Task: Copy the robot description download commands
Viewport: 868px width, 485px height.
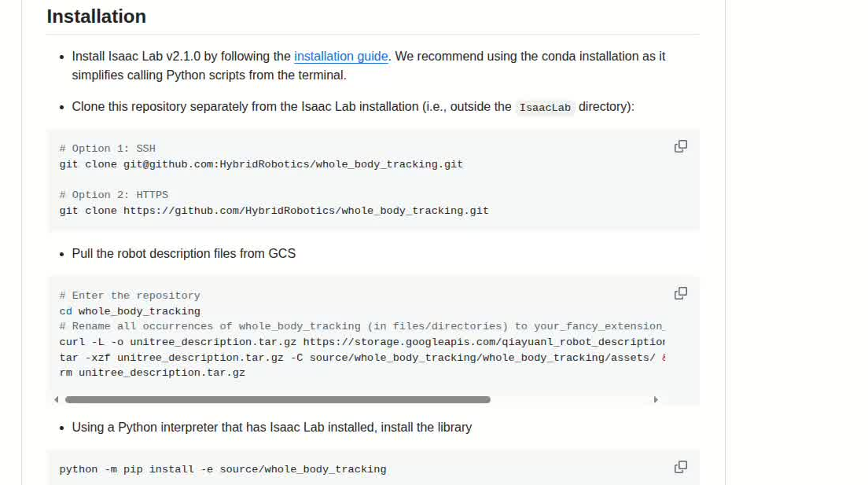Action: 681,293
